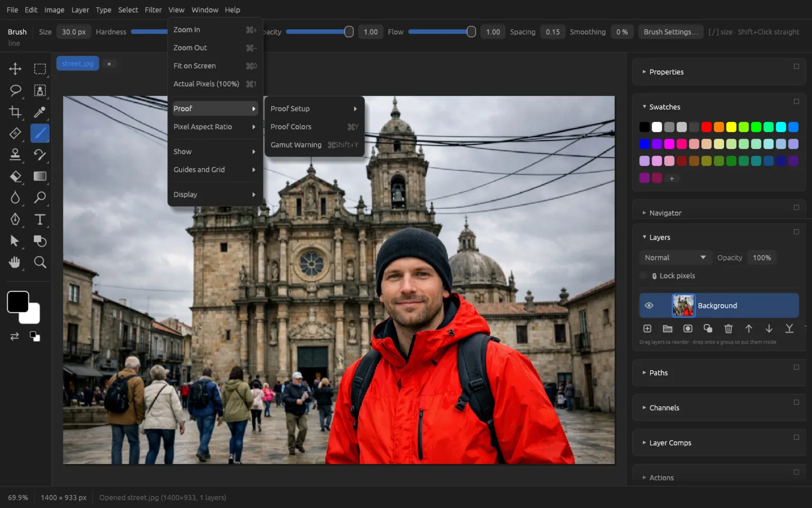
Task: Expand the Channels panel
Action: (x=644, y=407)
